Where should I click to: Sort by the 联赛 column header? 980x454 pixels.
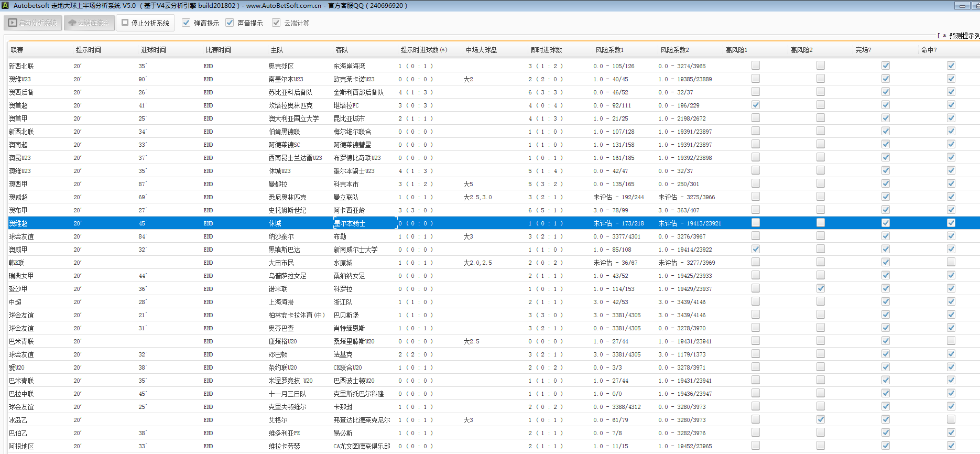17,50
